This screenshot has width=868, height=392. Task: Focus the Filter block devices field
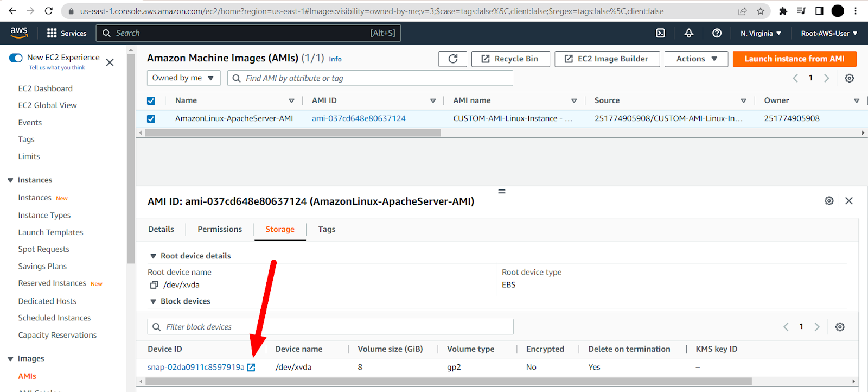coord(330,327)
